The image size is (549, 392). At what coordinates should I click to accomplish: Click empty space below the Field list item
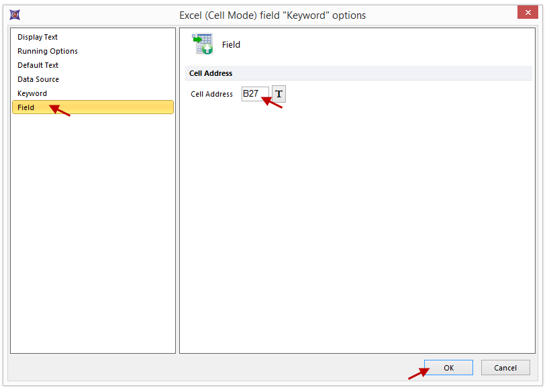93,228
